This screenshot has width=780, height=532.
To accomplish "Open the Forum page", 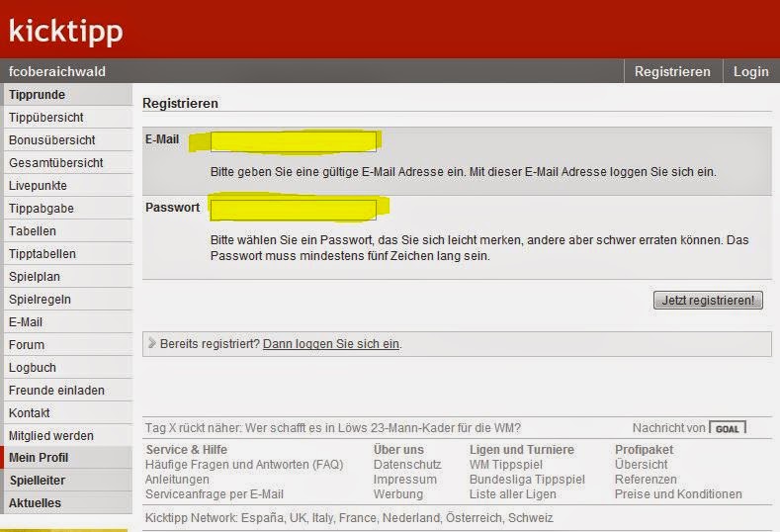I will pyautogui.click(x=67, y=345).
